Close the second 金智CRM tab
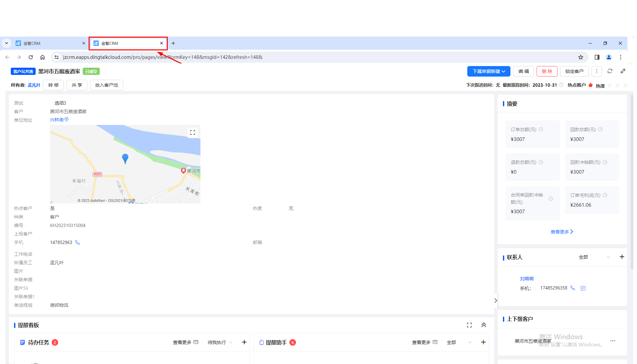 coord(162,43)
